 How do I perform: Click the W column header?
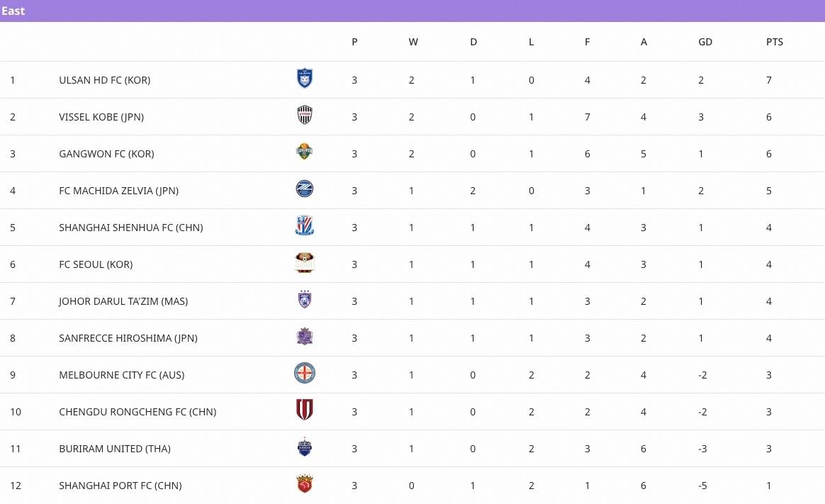[413, 42]
